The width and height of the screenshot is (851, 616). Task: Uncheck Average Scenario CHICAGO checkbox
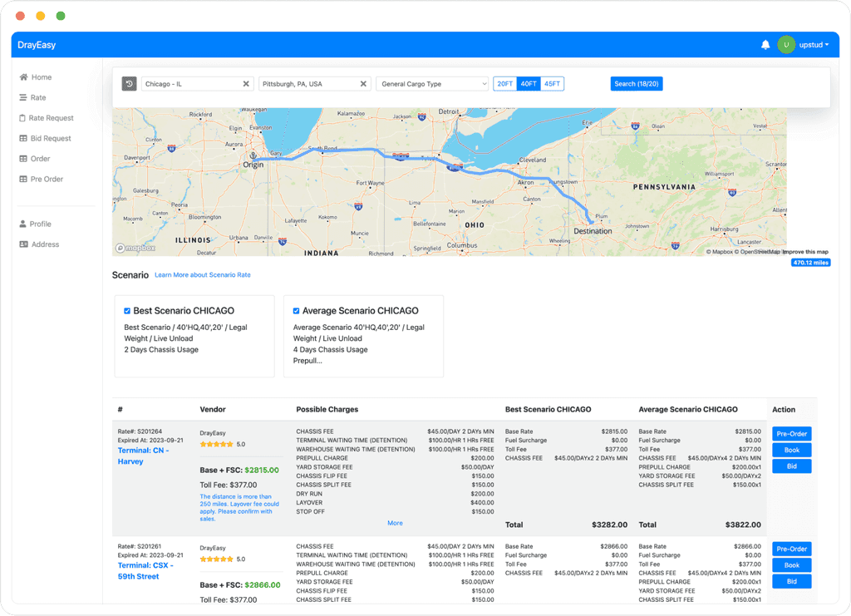[x=297, y=311]
